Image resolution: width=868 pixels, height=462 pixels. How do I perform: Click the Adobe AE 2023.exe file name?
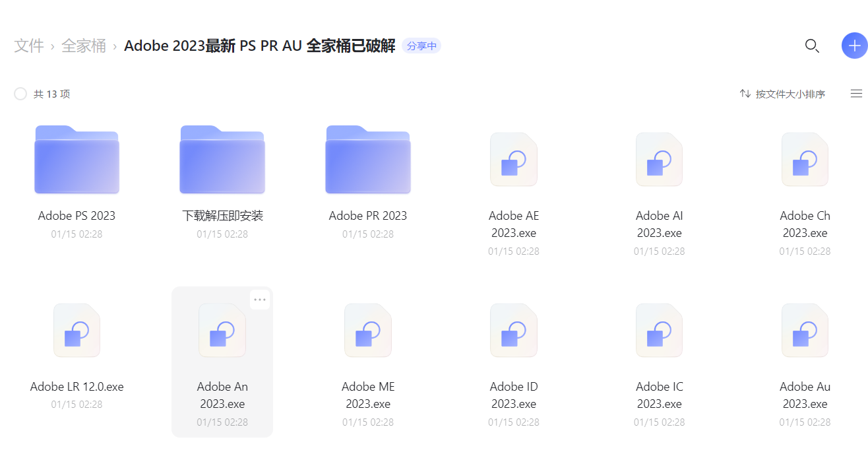[514, 224]
